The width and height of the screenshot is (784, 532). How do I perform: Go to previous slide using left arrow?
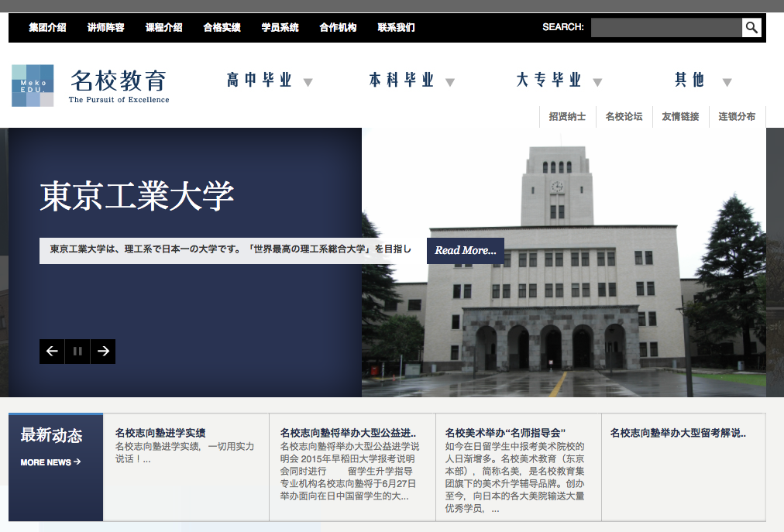(51, 351)
